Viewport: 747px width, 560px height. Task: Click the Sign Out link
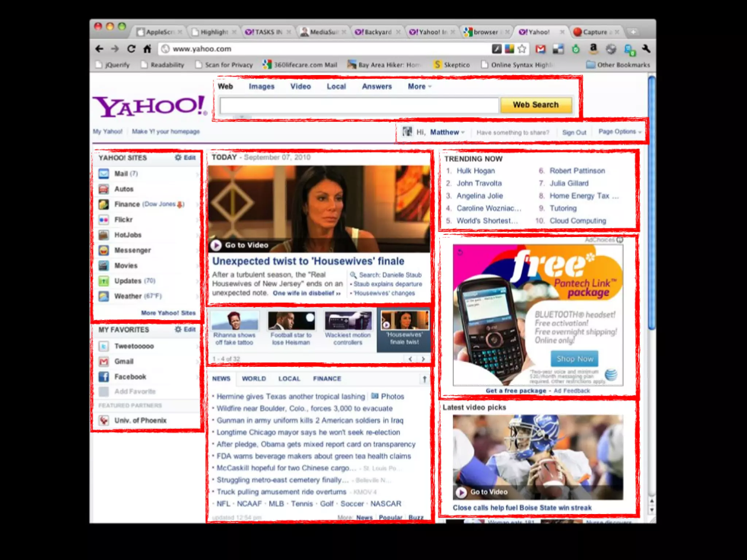coord(574,133)
